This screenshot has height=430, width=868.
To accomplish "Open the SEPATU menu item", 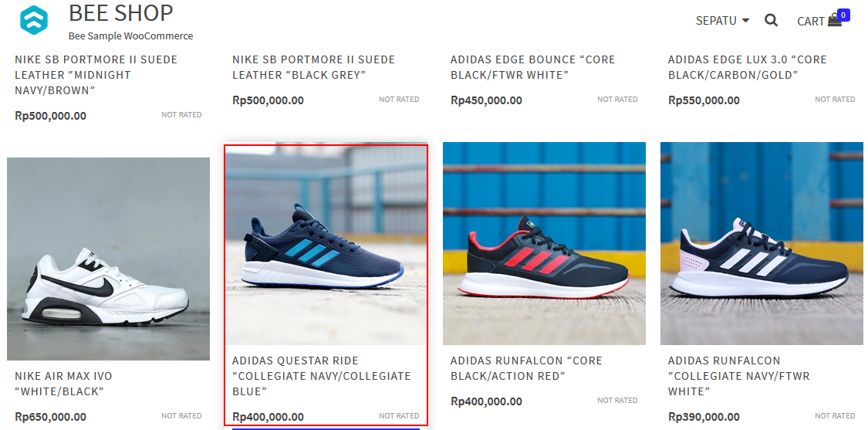I will coord(716,21).
